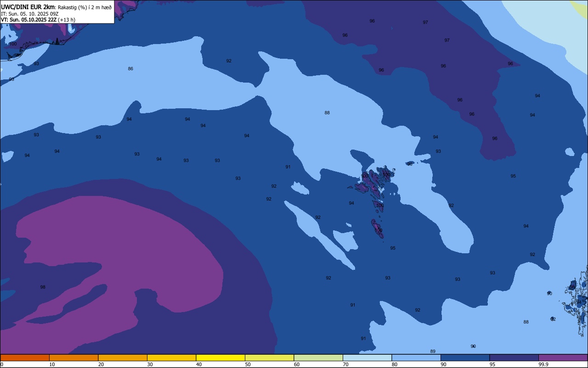This screenshot has width=588, height=368.
Task: Click the 60–70 pale green legend swatch
Action: coord(318,357)
